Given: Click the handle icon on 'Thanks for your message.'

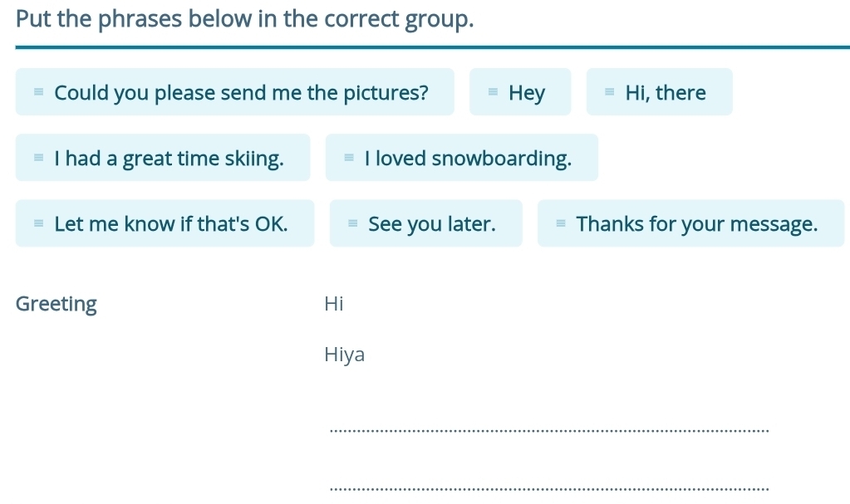Looking at the screenshot, I should click(560, 223).
